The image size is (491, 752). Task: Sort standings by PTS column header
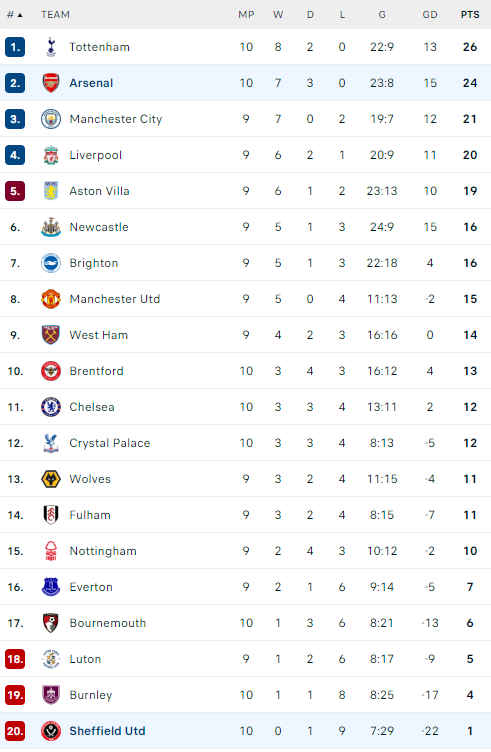click(x=470, y=15)
